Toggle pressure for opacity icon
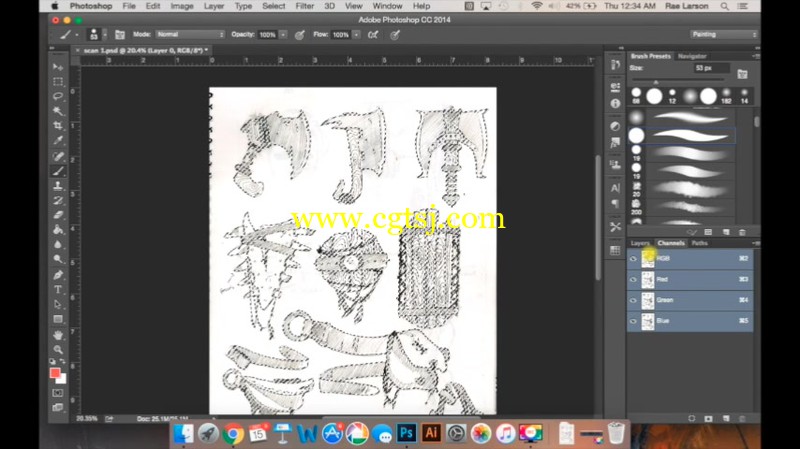The image size is (800, 449). pyautogui.click(x=299, y=35)
